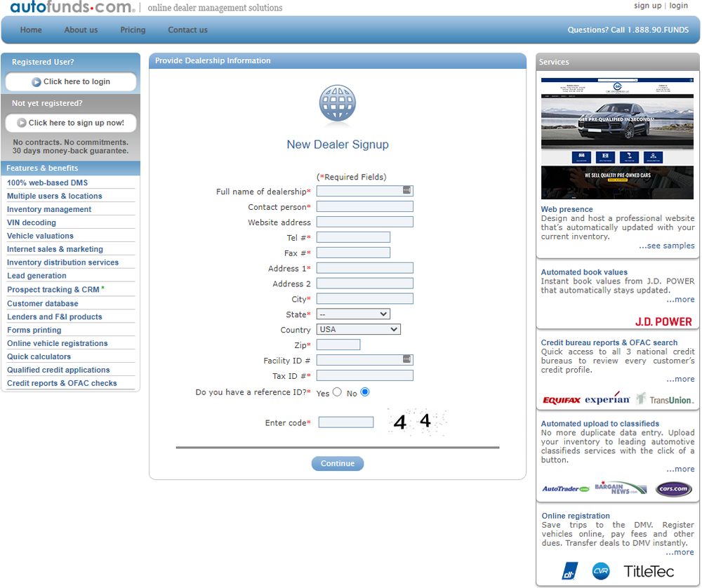Open Internet sales & marketing link
This screenshot has width=702, height=588.
(55, 249)
